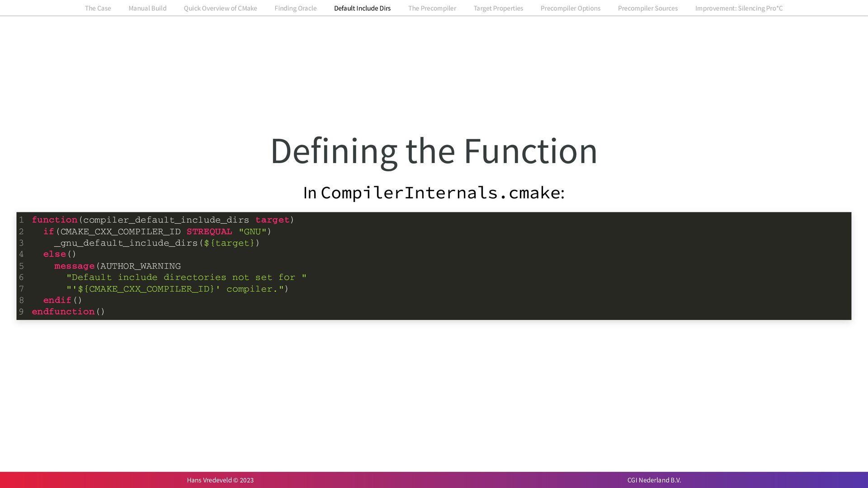Click the active 'Default Include Dirs' tab
The height and width of the screenshot is (488, 868).
362,8
